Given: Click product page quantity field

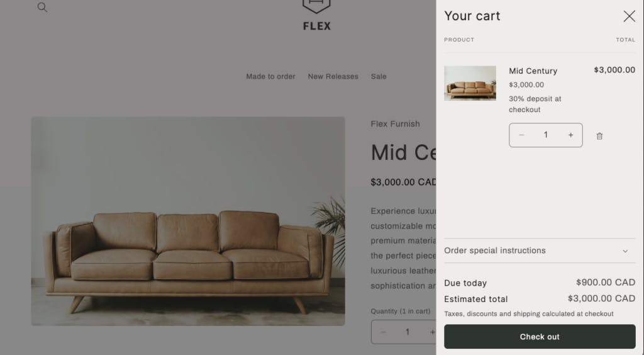Looking at the screenshot, I should point(408,332).
